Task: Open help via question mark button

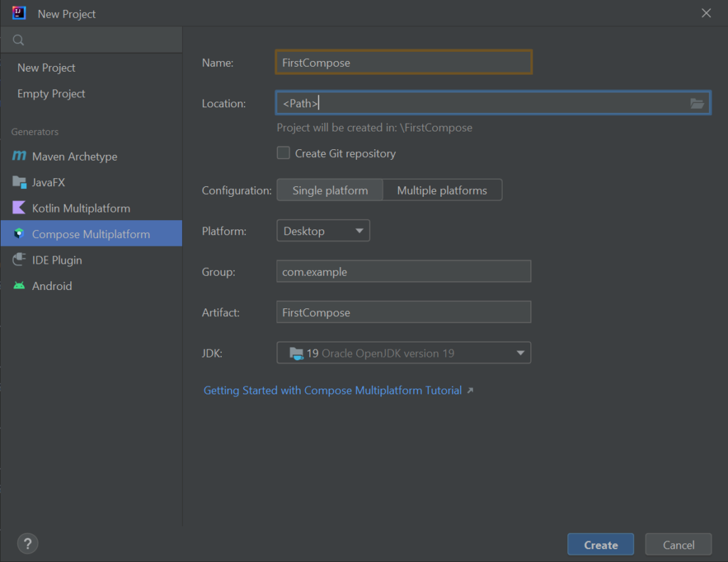Action: tap(28, 544)
